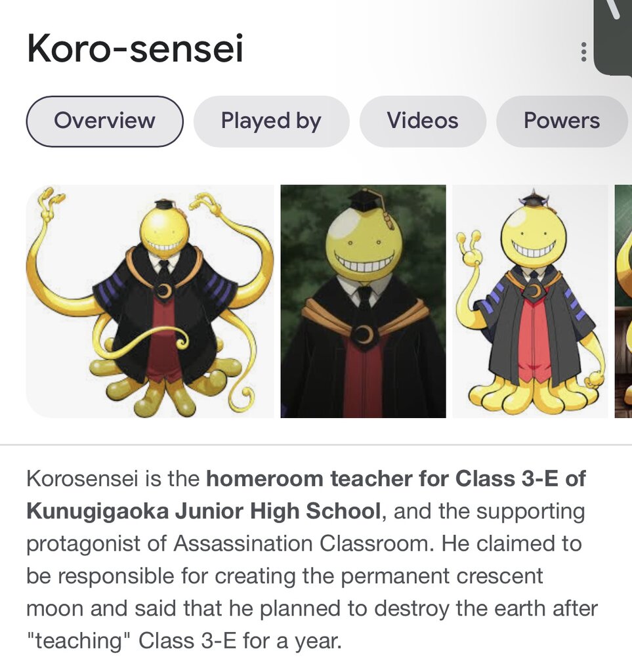
Task: Open the Koro-sensei peace-sign image
Action: pyautogui.click(x=530, y=301)
